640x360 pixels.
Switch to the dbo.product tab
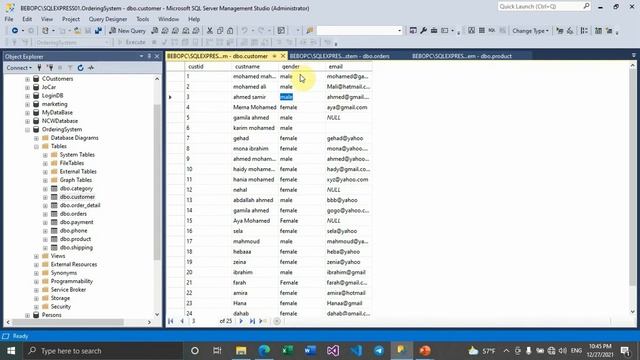click(x=462, y=56)
